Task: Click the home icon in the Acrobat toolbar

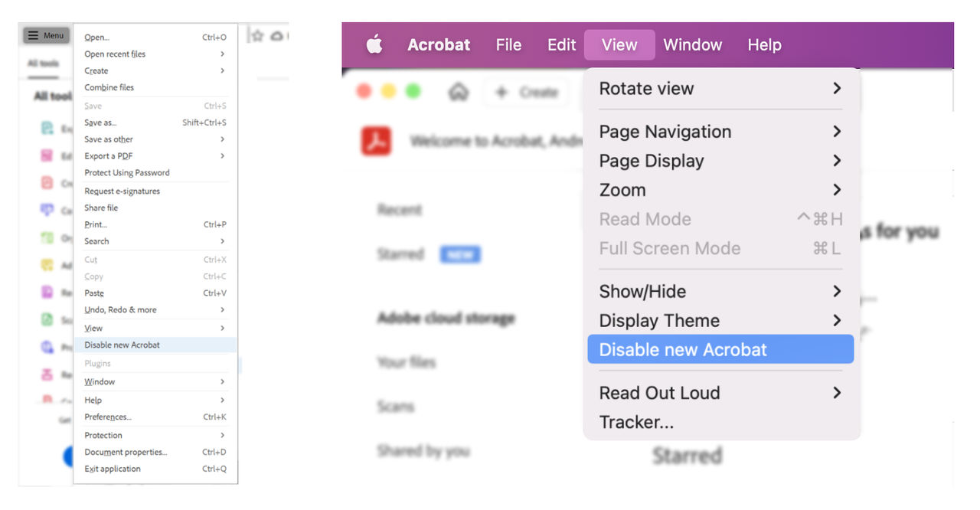Action: [459, 90]
